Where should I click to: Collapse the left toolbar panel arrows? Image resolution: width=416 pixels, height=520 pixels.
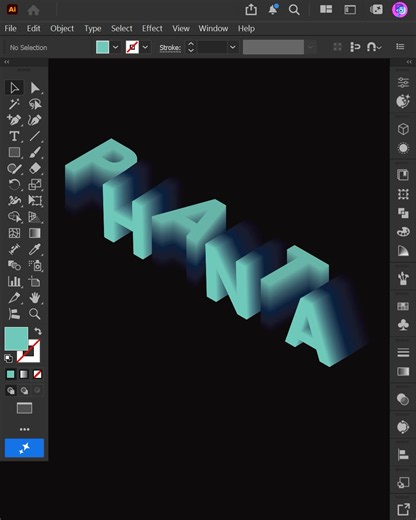point(6,62)
